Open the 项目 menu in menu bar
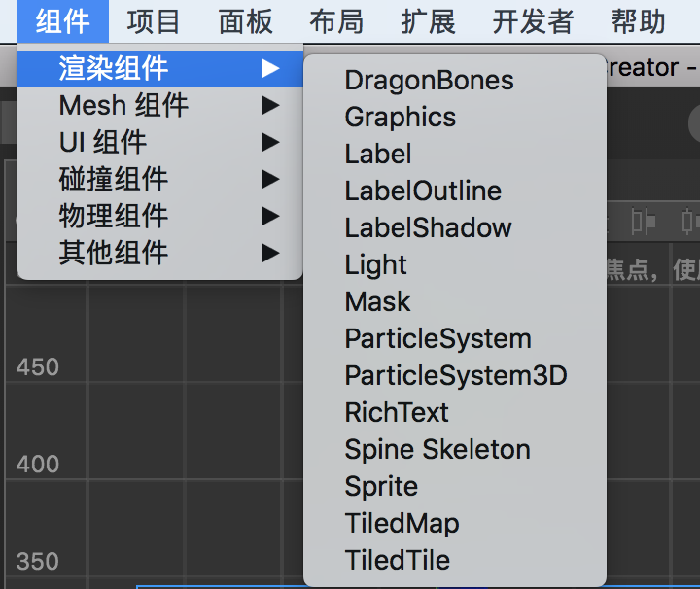 click(x=154, y=21)
